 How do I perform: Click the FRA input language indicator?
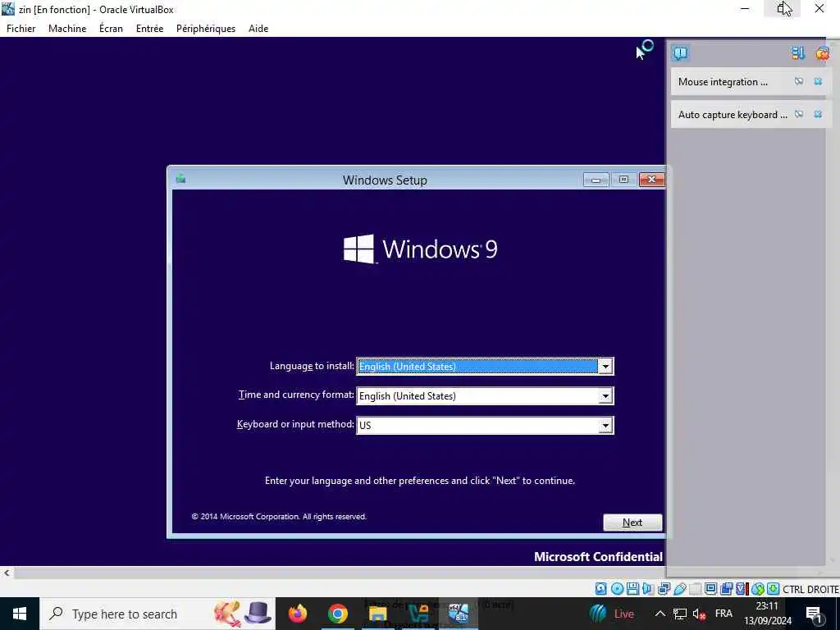pos(724,614)
